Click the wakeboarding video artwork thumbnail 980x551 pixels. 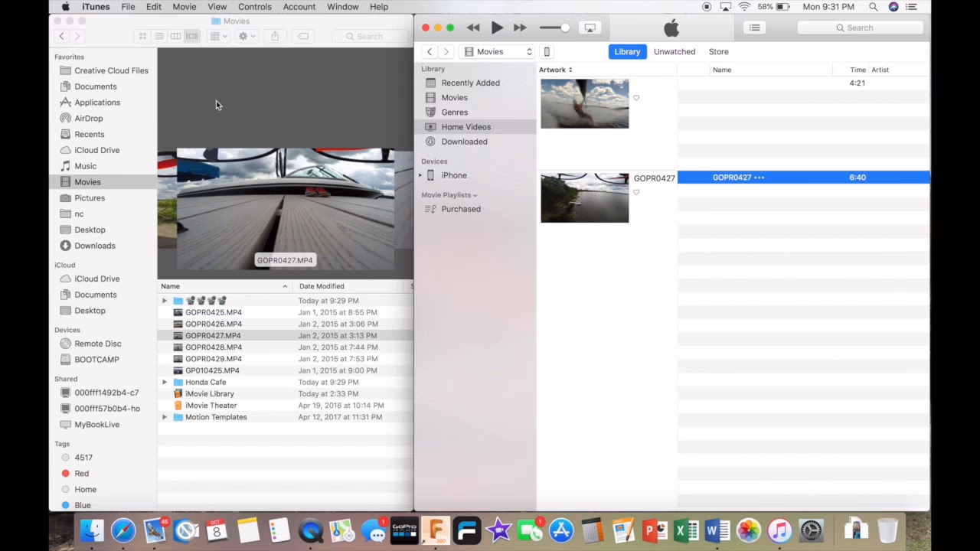584,104
